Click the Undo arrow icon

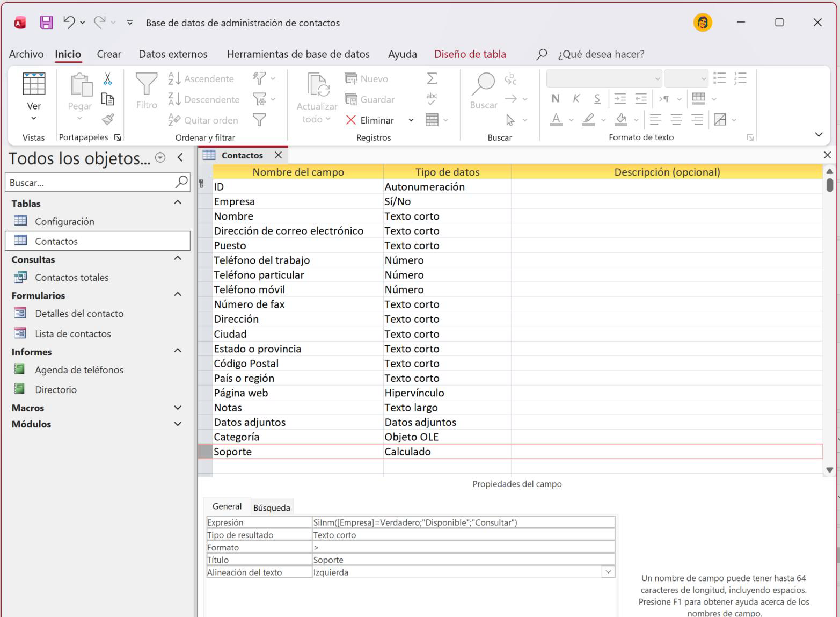click(69, 22)
